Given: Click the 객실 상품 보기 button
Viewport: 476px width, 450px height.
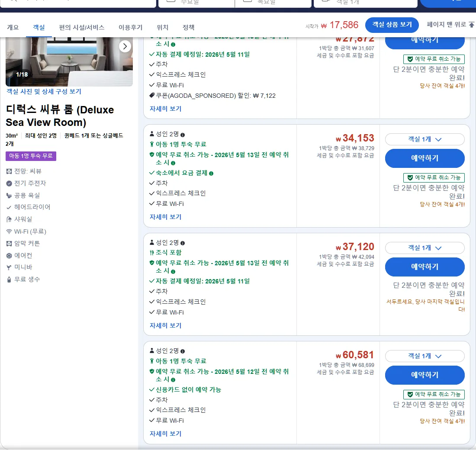Looking at the screenshot, I should [392, 25].
